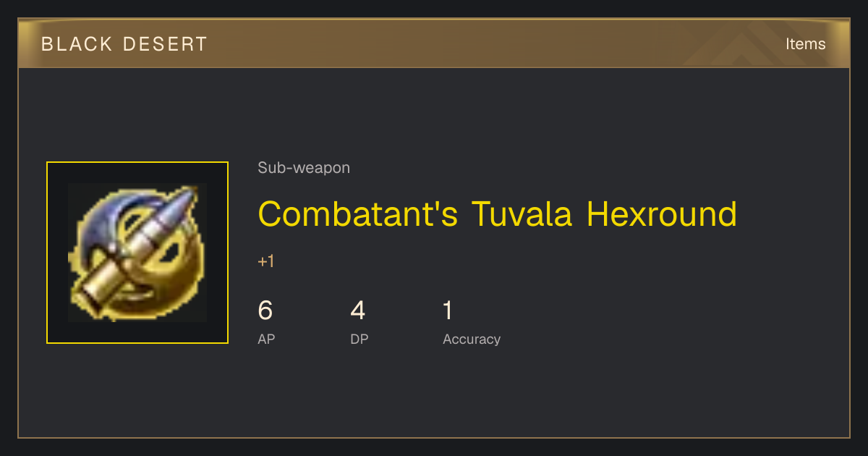Click the AP stat label
The height and width of the screenshot is (456, 868).
pos(266,339)
